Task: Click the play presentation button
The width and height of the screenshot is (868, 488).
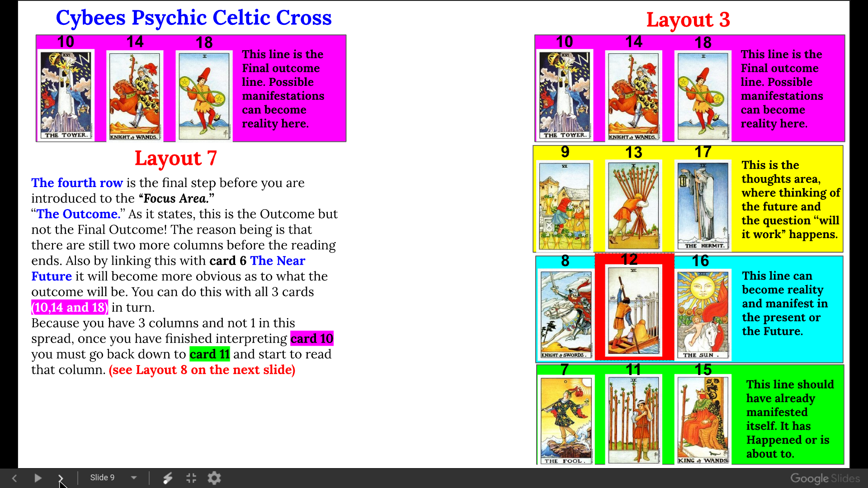Action: pyautogui.click(x=38, y=478)
